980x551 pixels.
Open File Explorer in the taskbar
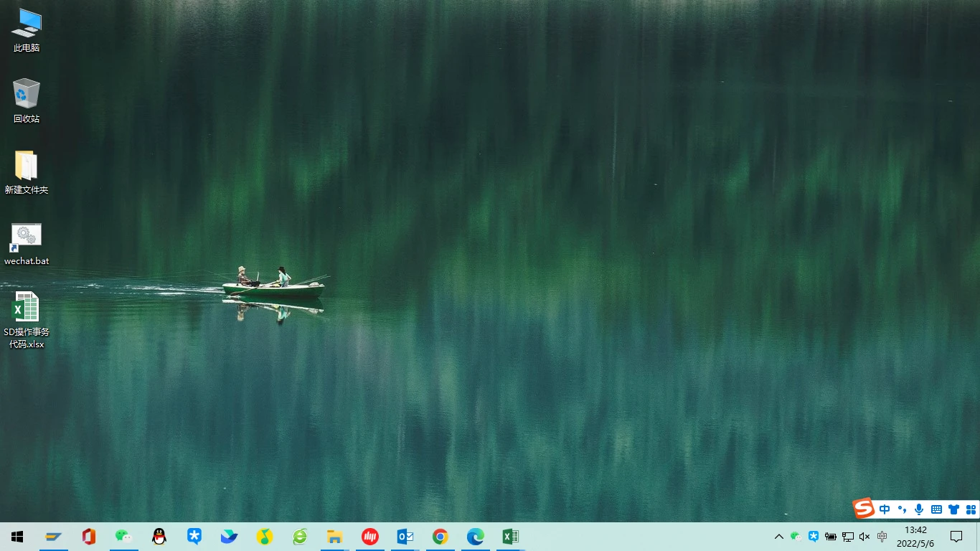334,537
